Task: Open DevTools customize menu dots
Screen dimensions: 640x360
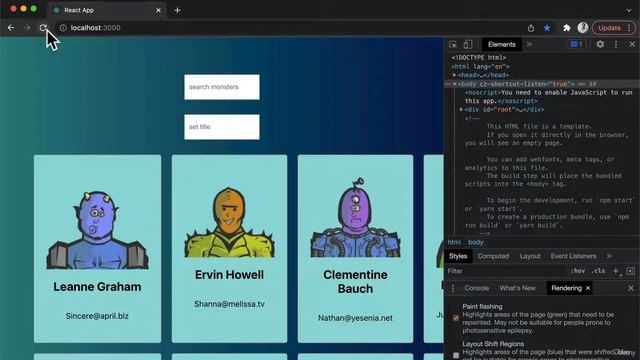Action: coord(616,44)
